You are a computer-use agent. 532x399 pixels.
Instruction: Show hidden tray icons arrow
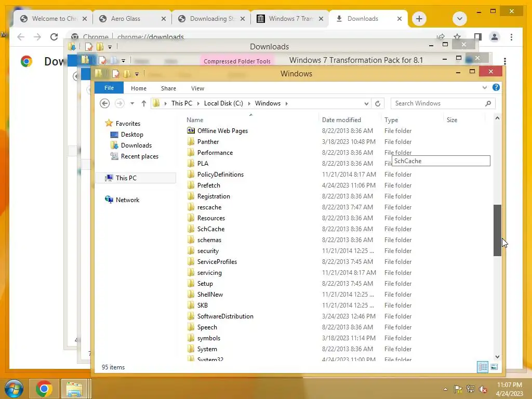(x=445, y=389)
